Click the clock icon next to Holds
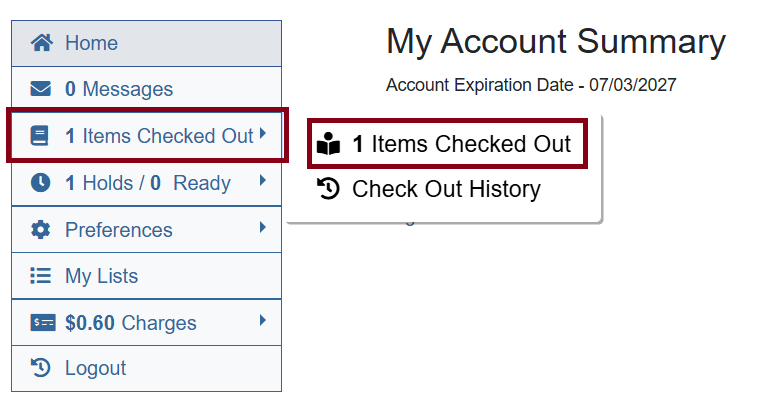 tap(41, 183)
